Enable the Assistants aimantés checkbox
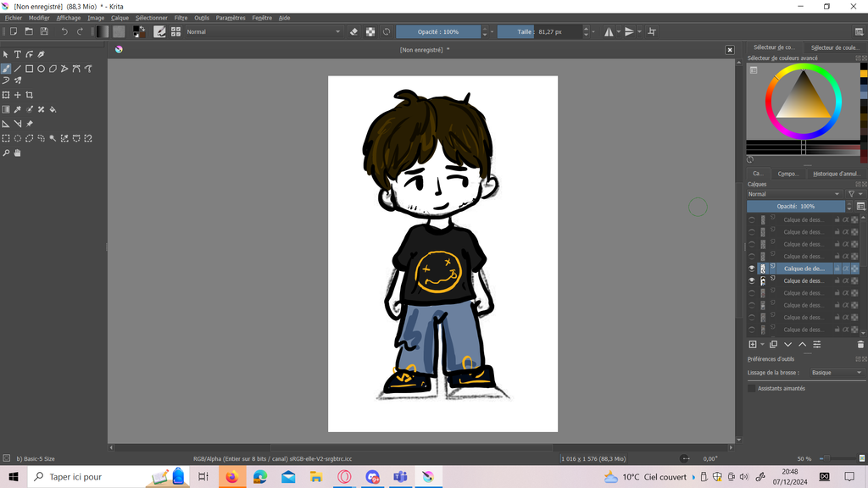 coord(751,388)
